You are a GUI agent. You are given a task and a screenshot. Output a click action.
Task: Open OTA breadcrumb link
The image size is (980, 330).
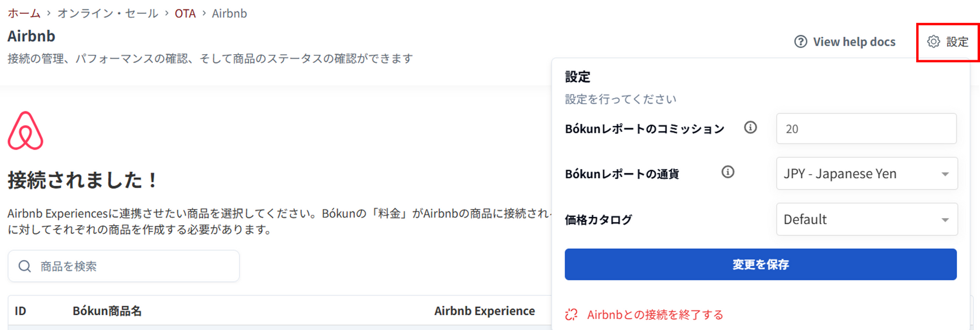coord(185,14)
